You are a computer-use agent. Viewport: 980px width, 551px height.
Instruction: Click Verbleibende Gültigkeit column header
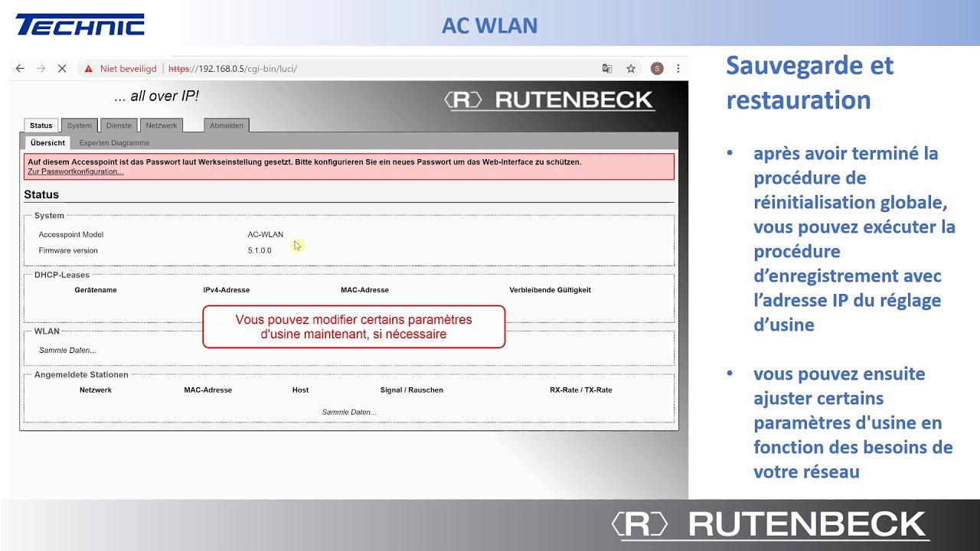point(550,290)
